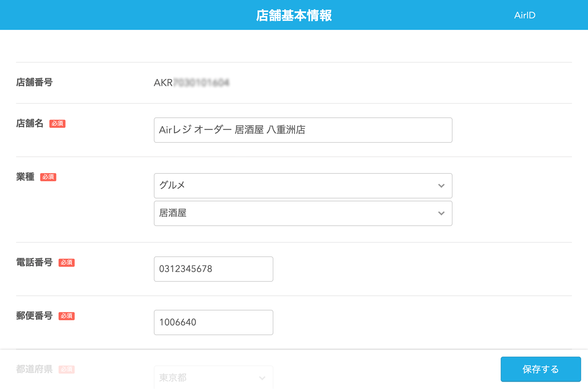Open the AirID link in header
The height and width of the screenshot is (389, 588).
click(x=525, y=15)
